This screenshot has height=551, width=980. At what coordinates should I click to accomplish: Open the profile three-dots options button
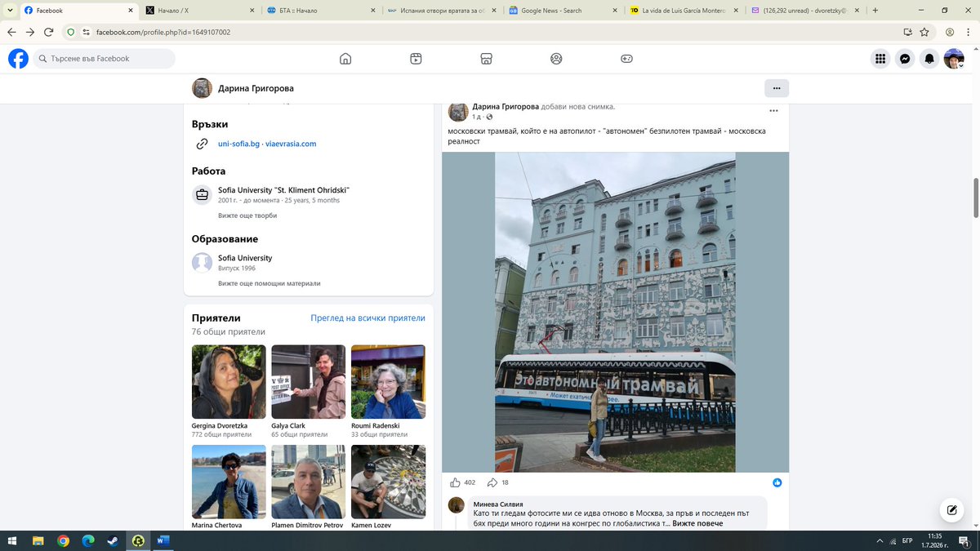tap(776, 88)
